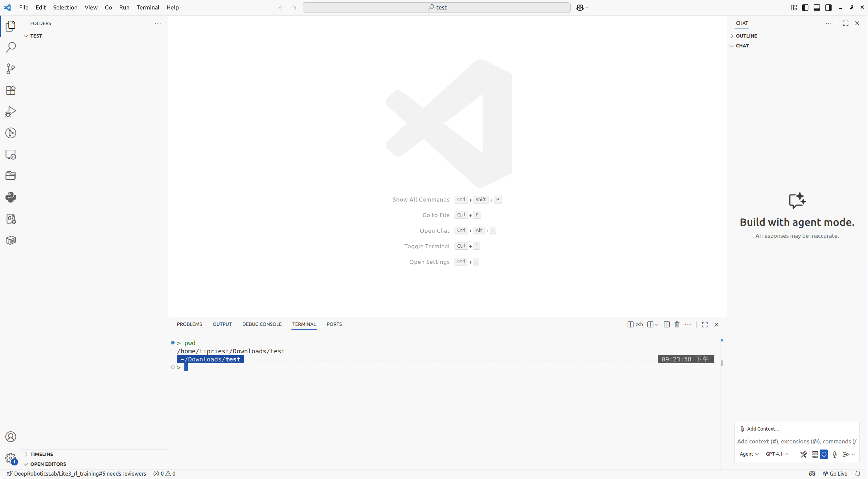Image resolution: width=868 pixels, height=479 pixels.
Task: Open the Containers box icon view
Action: click(11, 240)
